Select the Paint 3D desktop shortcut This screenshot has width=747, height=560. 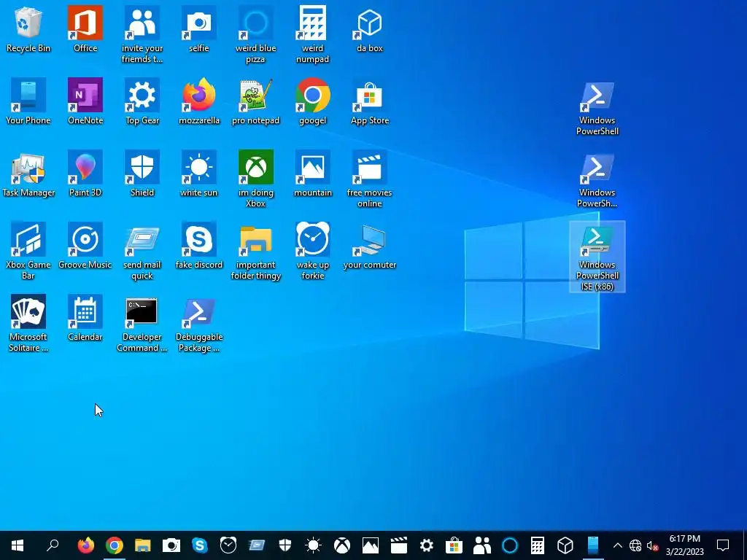85,174
